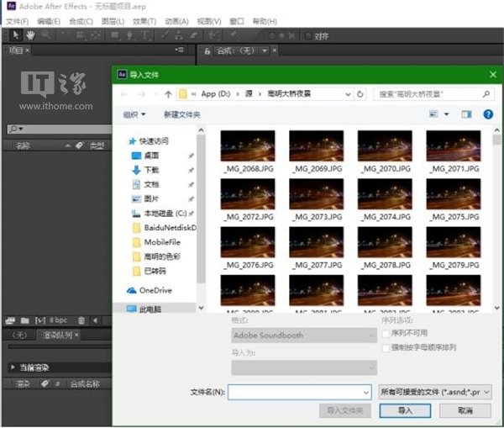Screen dimensions: 504x428
Task: Open the view options dropdown arrow
Action: (x=447, y=114)
